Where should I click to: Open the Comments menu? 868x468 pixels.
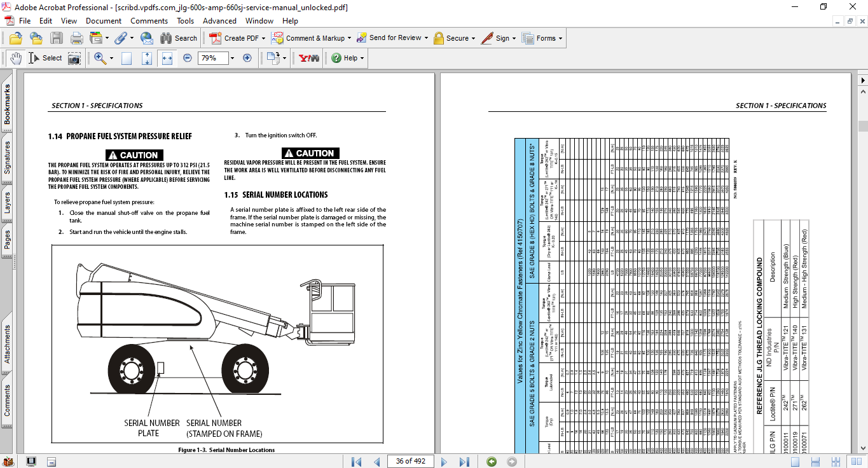pyautogui.click(x=149, y=21)
